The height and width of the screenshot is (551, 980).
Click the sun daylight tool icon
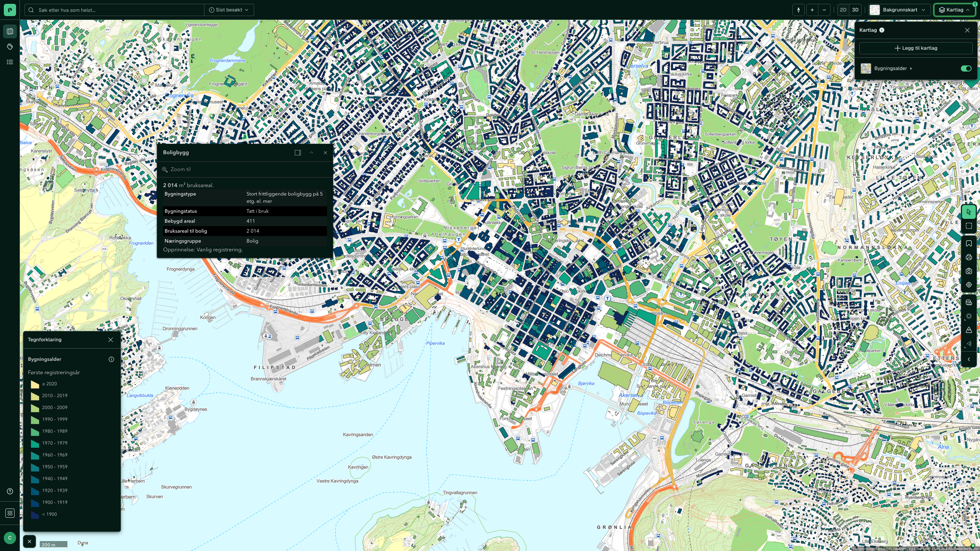(969, 316)
